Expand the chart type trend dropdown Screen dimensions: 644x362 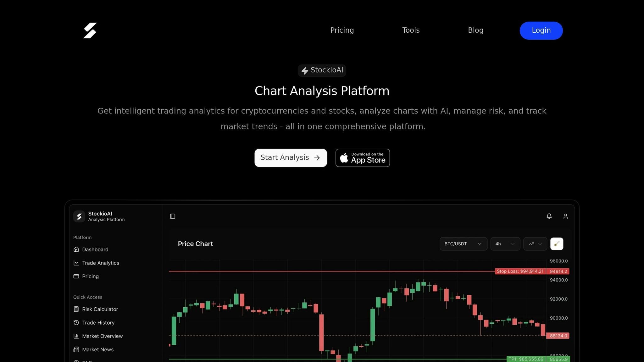(x=535, y=244)
